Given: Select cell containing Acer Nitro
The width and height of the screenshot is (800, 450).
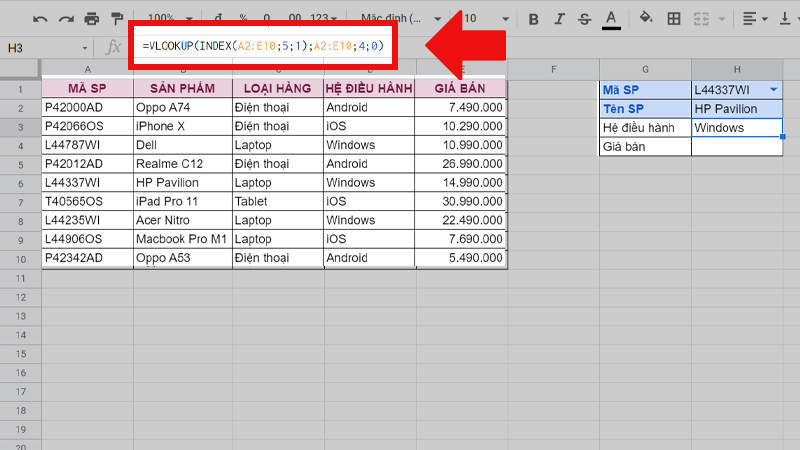Looking at the screenshot, I should pos(183,221).
